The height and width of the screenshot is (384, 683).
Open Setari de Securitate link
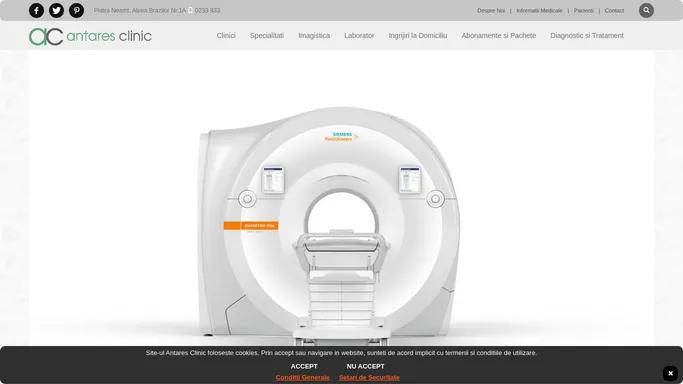369,377
